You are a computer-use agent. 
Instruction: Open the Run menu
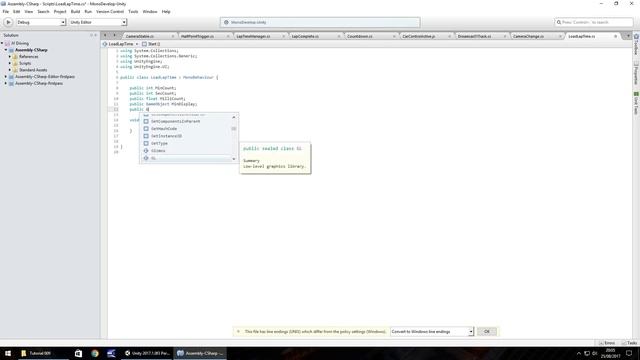pos(88,11)
